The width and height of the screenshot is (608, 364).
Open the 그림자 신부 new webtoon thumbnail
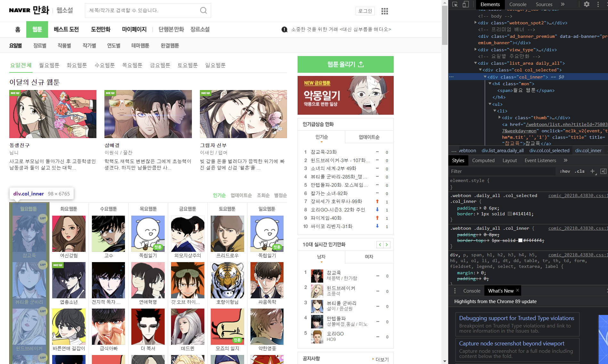tap(243, 114)
